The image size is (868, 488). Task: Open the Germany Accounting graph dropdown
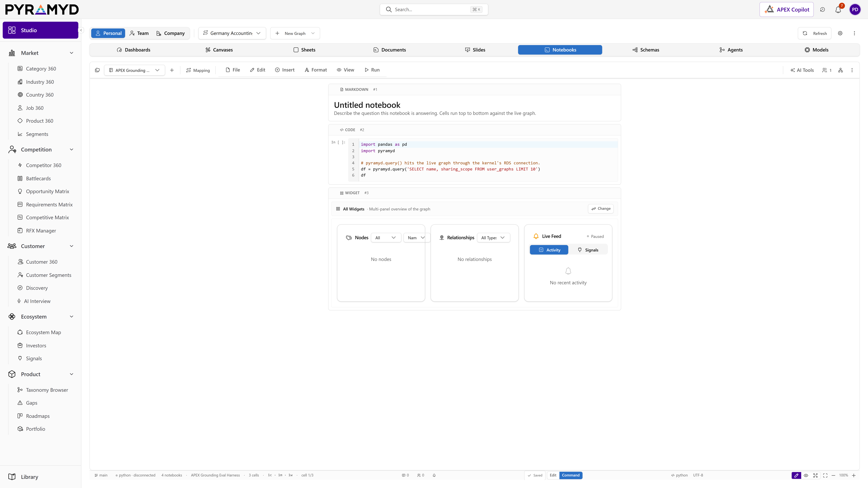[x=232, y=33]
